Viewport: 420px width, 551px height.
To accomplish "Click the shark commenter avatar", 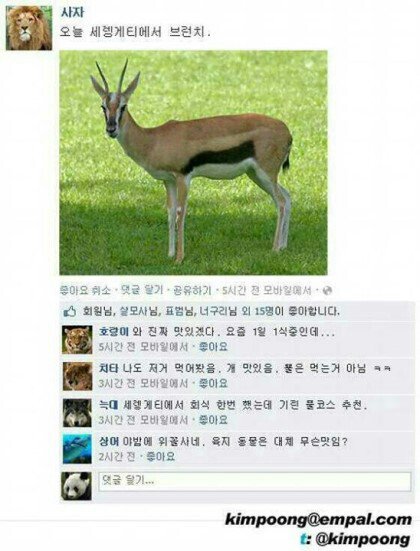I will tap(77, 449).
